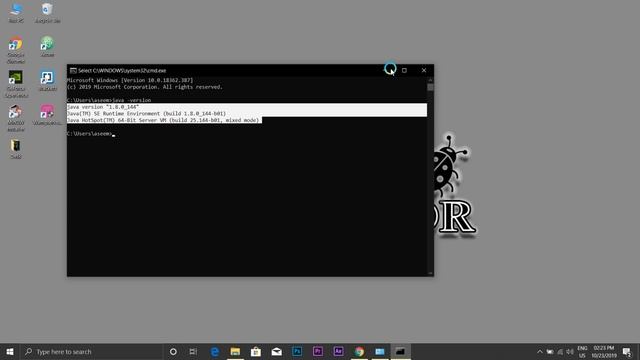Viewport: 640px width, 360px height.
Task: Open the volume control tray icon
Action: pos(570,351)
